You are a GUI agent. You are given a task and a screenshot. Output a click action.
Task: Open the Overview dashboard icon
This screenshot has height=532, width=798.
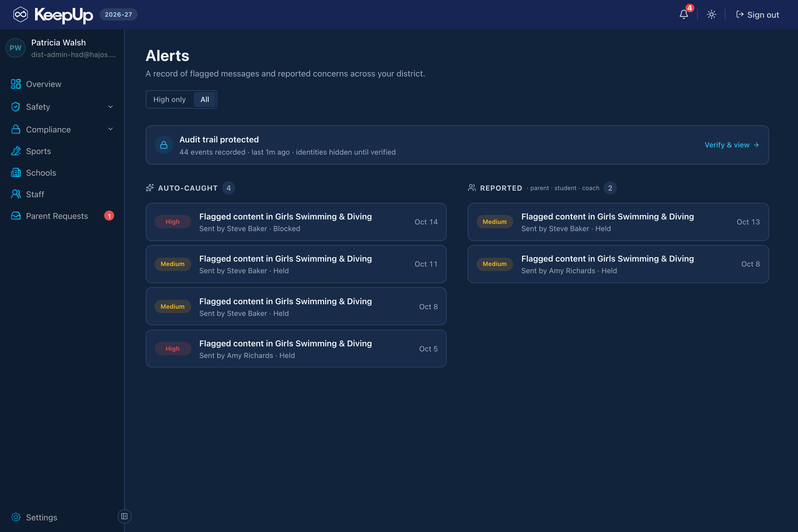coord(16,84)
